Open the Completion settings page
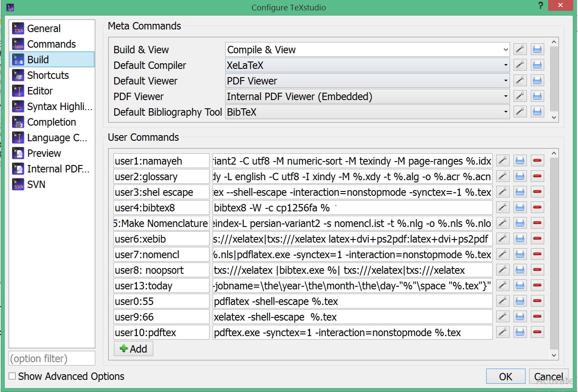This screenshot has height=392, width=578. point(52,122)
